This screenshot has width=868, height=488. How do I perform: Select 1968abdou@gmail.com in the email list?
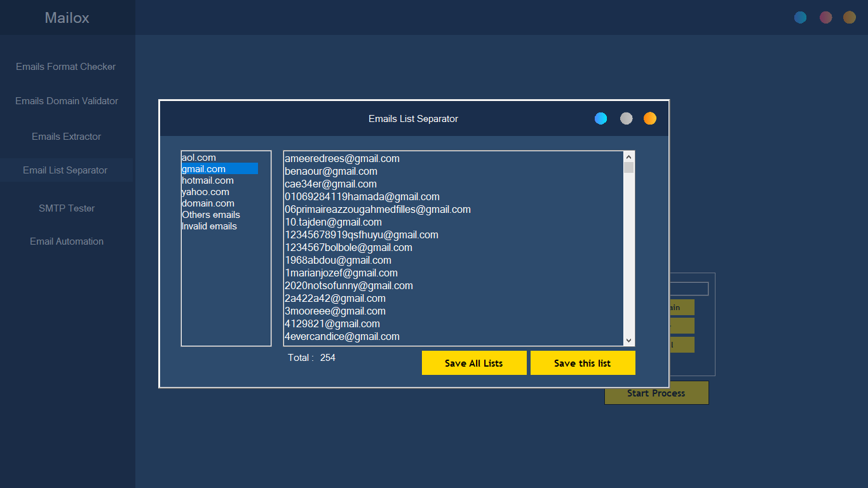pos(337,260)
